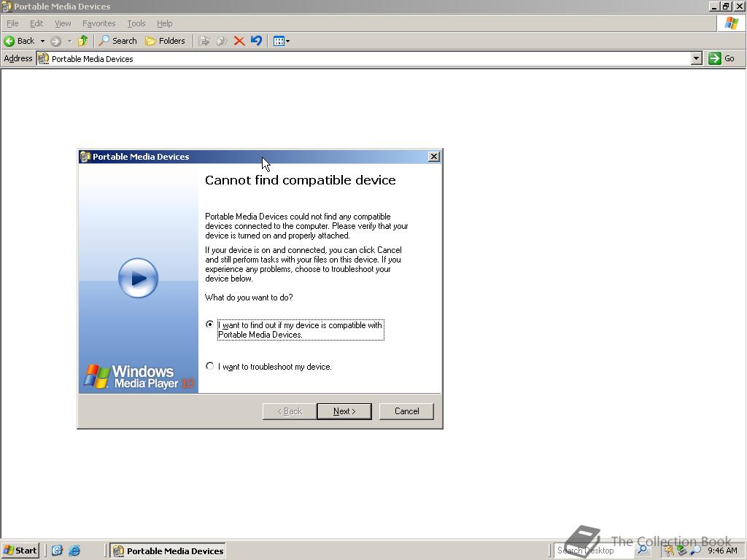Image resolution: width=747 pixels, height=560 pixels.
Task: Click the desktop search magnifier icon
Action: pyautogui.click(x=642, y=550)
